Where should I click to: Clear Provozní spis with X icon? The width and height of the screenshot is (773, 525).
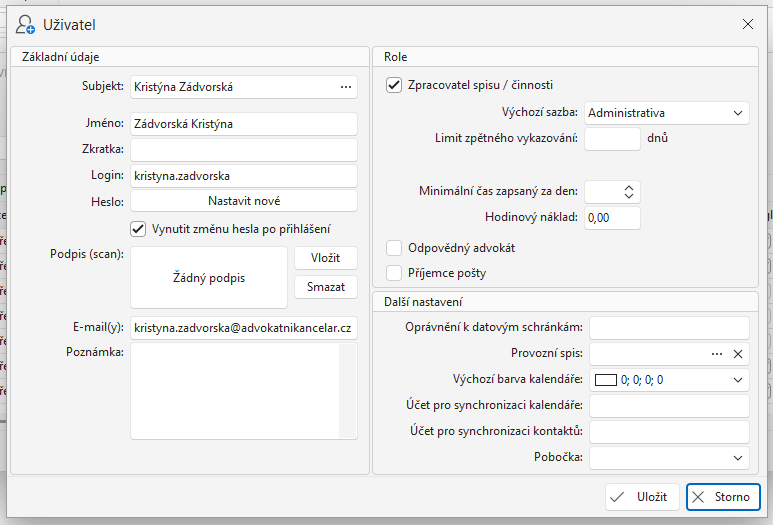coord(737,354)
